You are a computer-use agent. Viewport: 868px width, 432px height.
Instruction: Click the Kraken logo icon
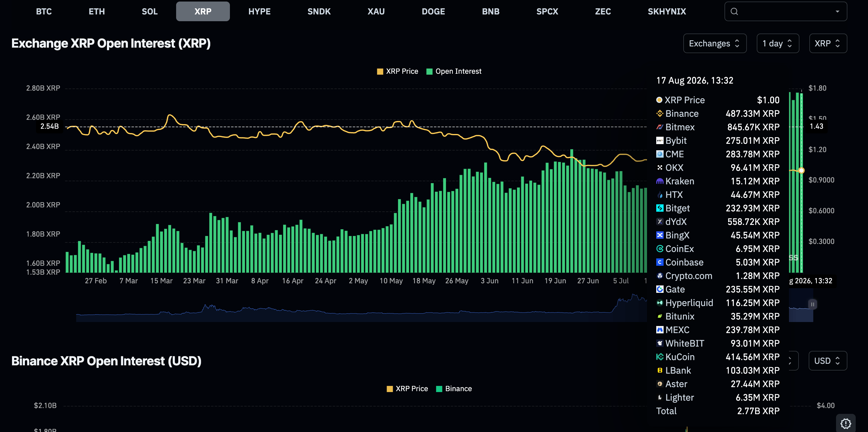(x=660, y=181)
